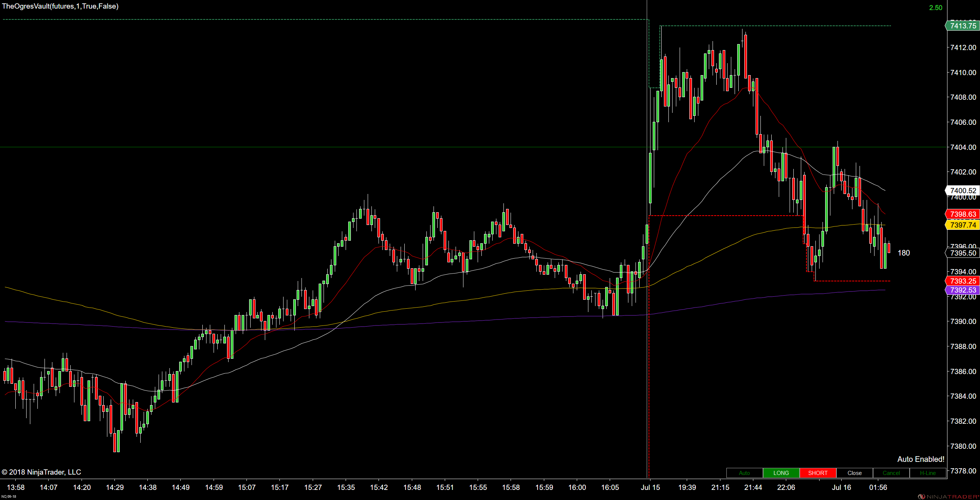Select the green 7413.75 price marker
Image resolution: width=980 pixels, height=500 pixels.
[x=962, y=26]
